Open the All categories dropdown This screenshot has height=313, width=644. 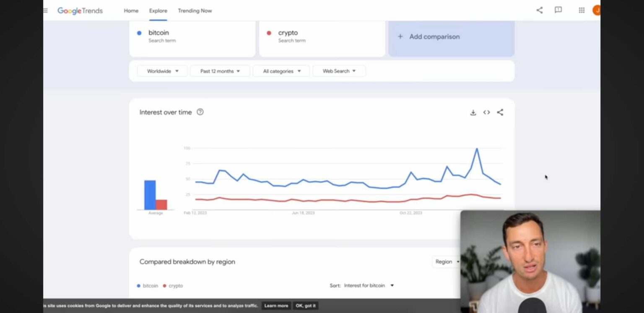point(281,71)
